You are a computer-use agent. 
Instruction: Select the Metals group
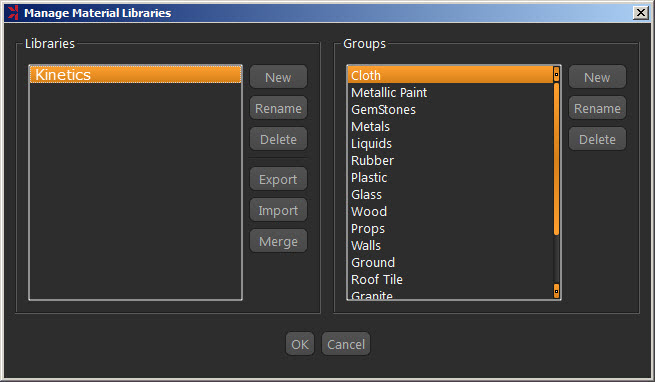(450, 126)
